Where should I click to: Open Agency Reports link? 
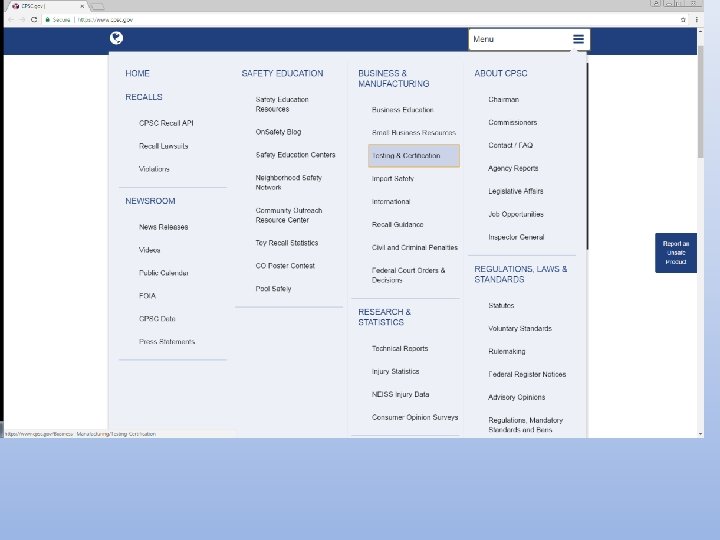point(513,168)
